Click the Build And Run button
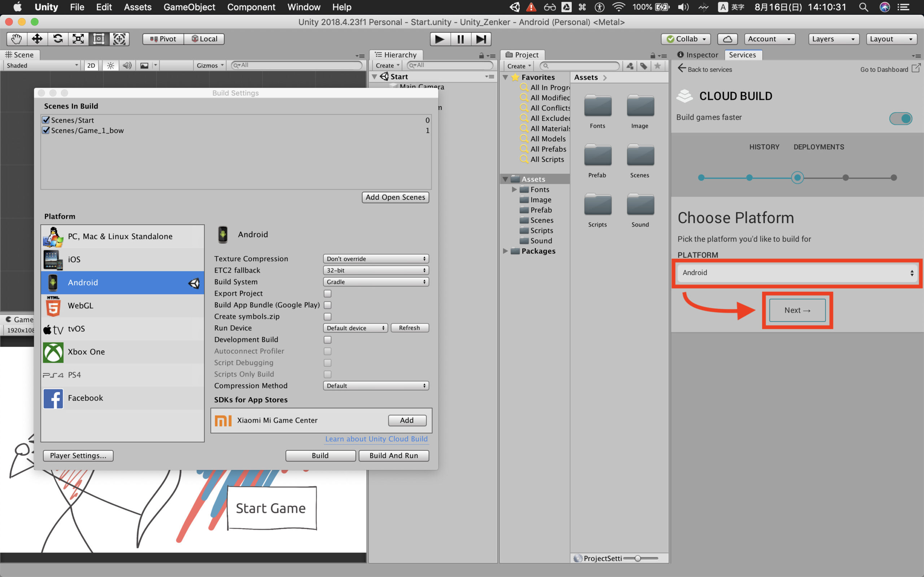Screen dimensions: 924x577 click(x=393, y=455)
